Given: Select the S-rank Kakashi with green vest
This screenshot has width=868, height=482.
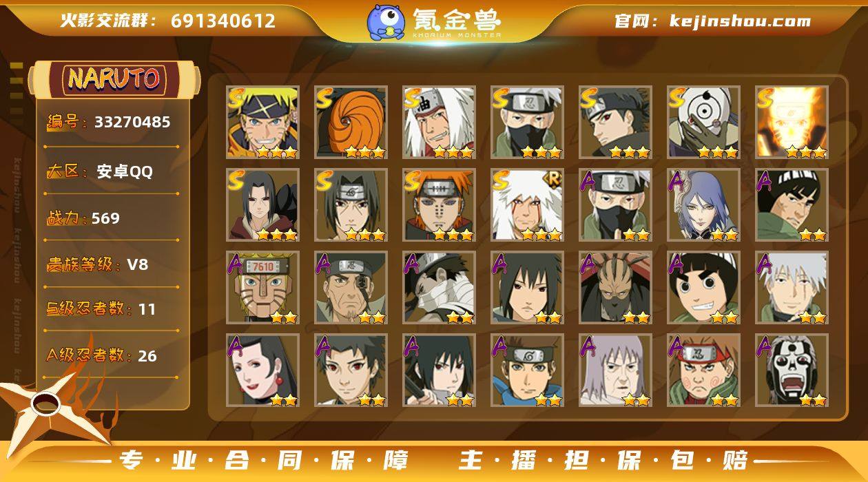Looking at the screenshot, I should click(x=528, y=122).
